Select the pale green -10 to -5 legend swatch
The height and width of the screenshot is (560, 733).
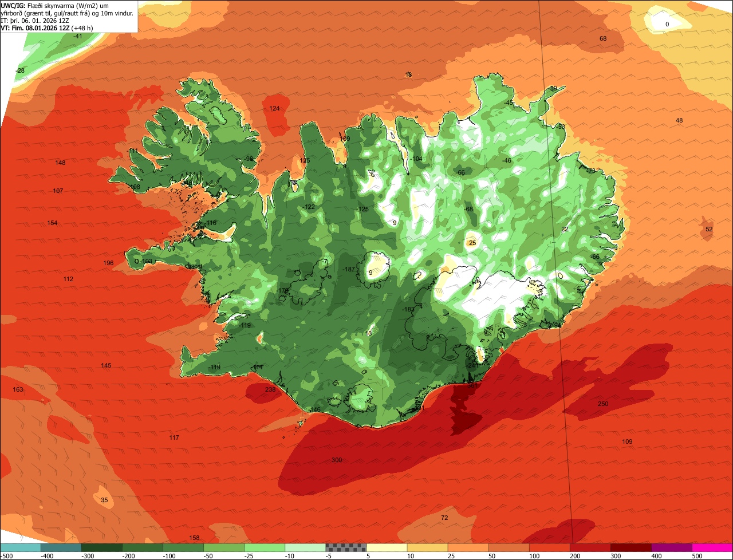(305, 547)
